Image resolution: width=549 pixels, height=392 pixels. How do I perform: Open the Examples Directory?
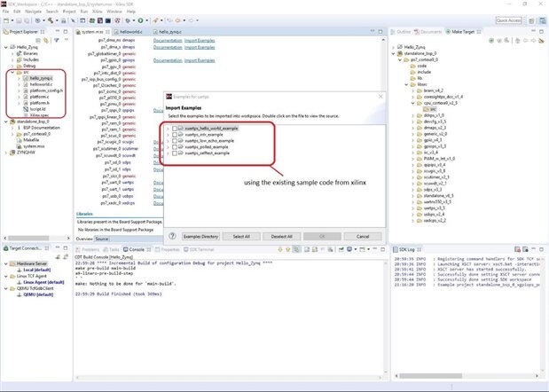click(x=200, y=237)
